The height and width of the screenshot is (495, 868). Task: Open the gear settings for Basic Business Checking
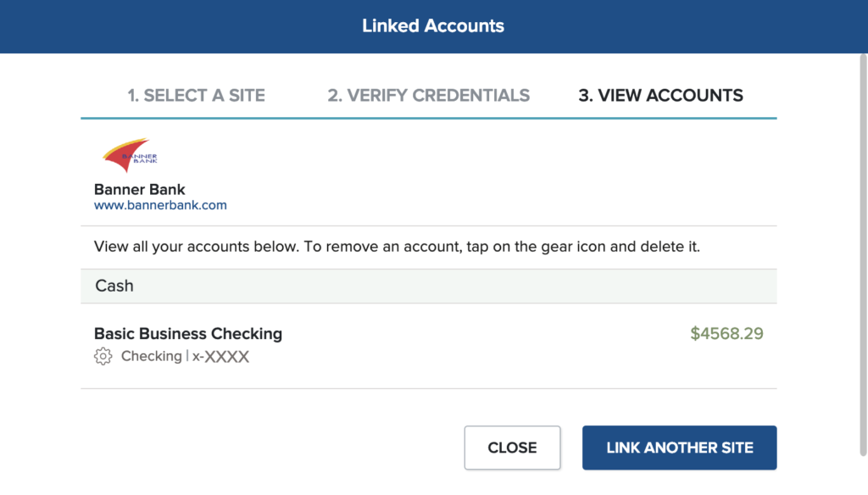tap(103, 356)
